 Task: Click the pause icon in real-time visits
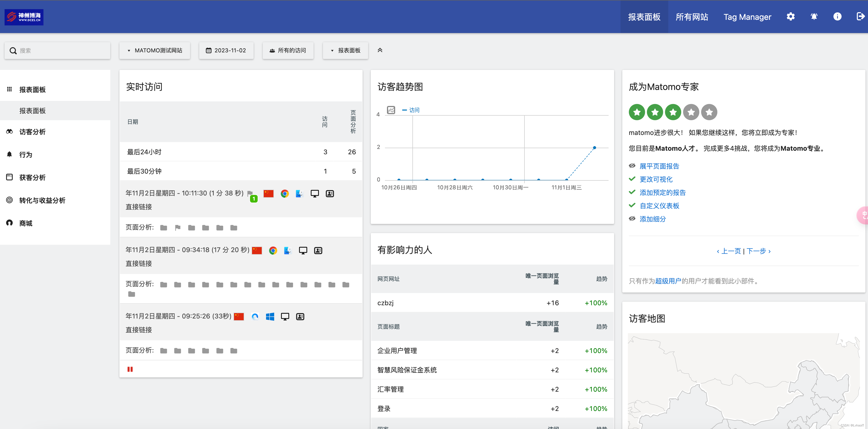click(x=130, y=369)
